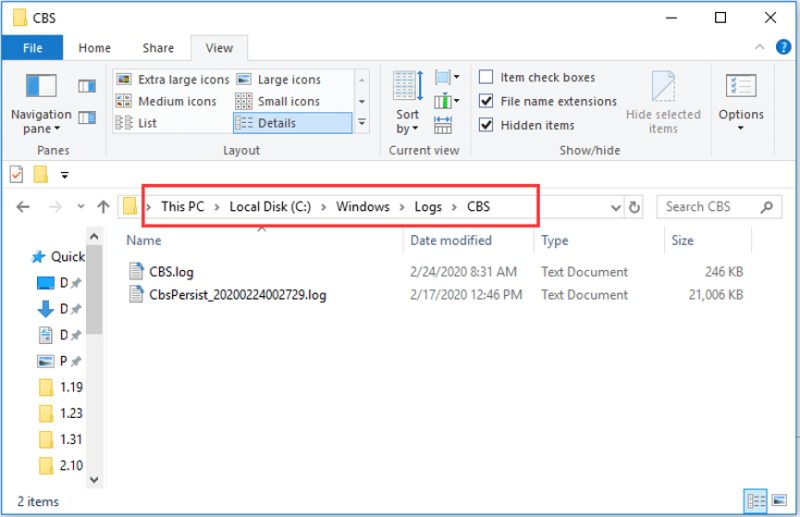Sort by Date modified column

451,240
